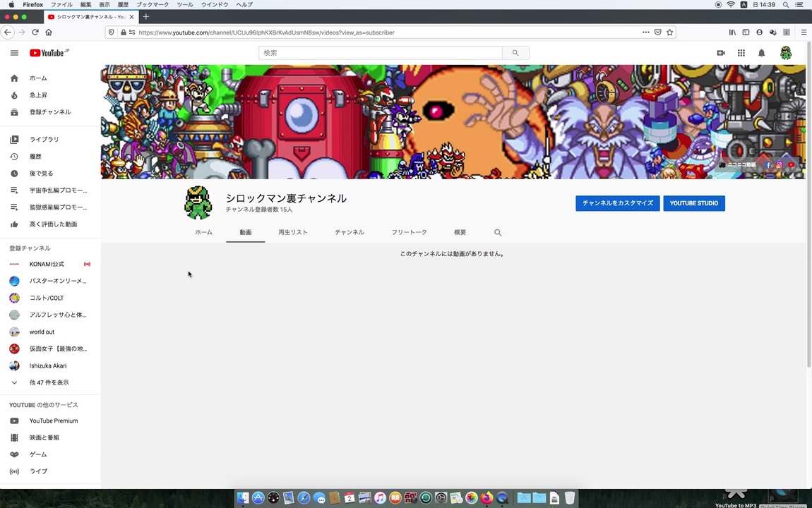The image size is (812, 508).
Task: Open the フリートーク tab
Action: [x=409, y=233]
